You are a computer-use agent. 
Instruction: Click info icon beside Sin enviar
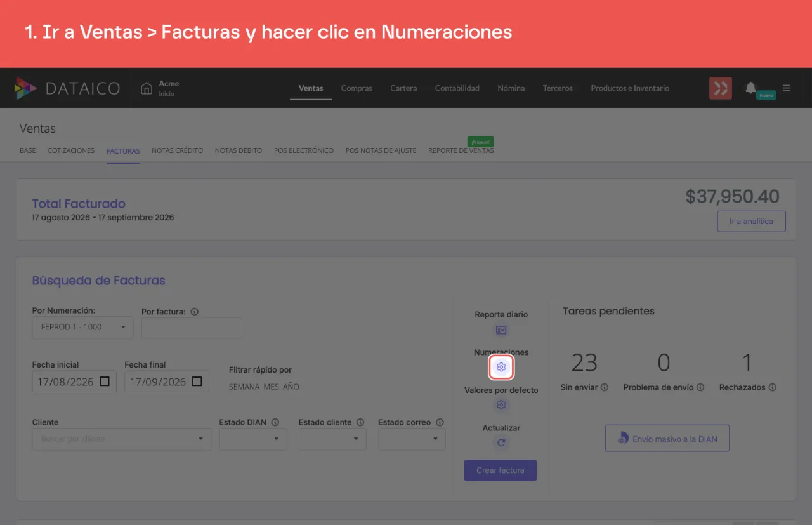tap(605, 387)
